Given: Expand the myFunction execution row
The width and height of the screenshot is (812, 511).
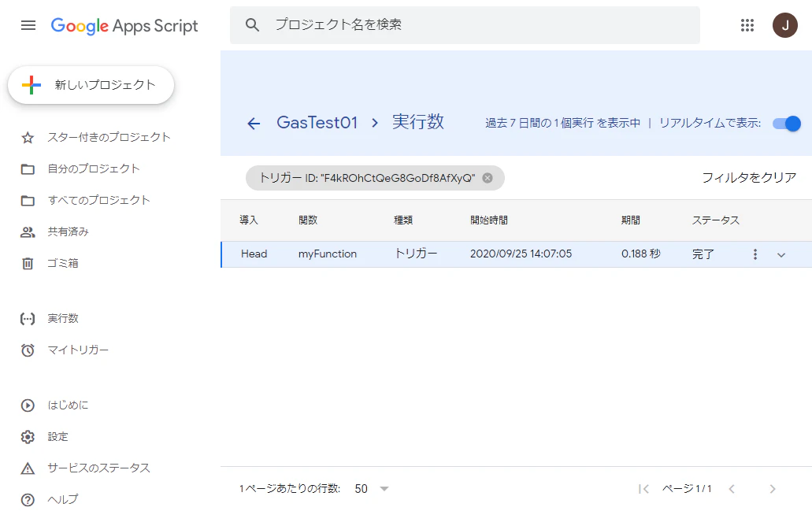Looking at the screenshot, I should pos(781,255).
